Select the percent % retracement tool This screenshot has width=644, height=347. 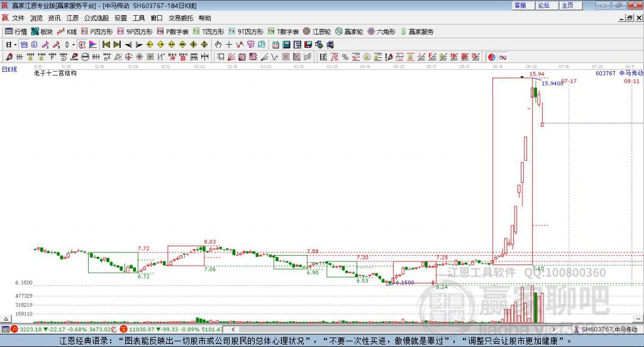point(345,57)
